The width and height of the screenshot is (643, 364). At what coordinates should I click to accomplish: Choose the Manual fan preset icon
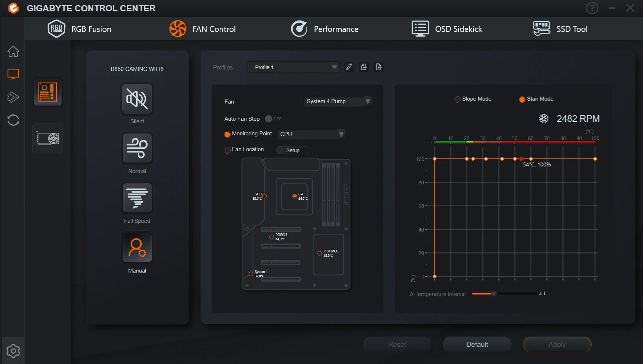137,248
